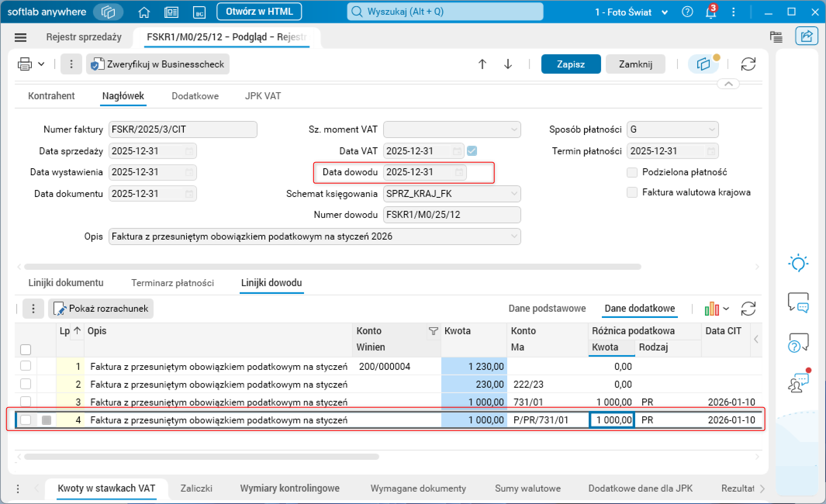Expand Schemat księgowania dropdown

[x=514, y=193]
